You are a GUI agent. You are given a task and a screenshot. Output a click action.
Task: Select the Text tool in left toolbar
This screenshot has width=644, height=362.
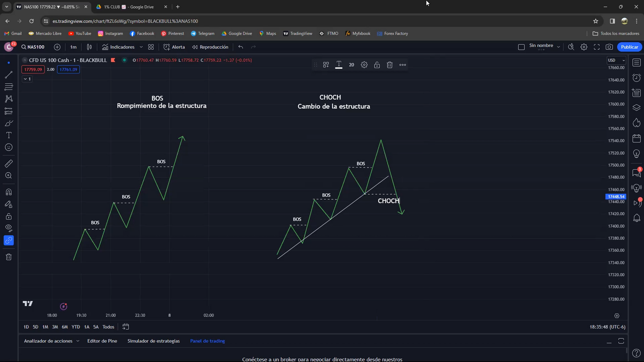pos(8,135)
